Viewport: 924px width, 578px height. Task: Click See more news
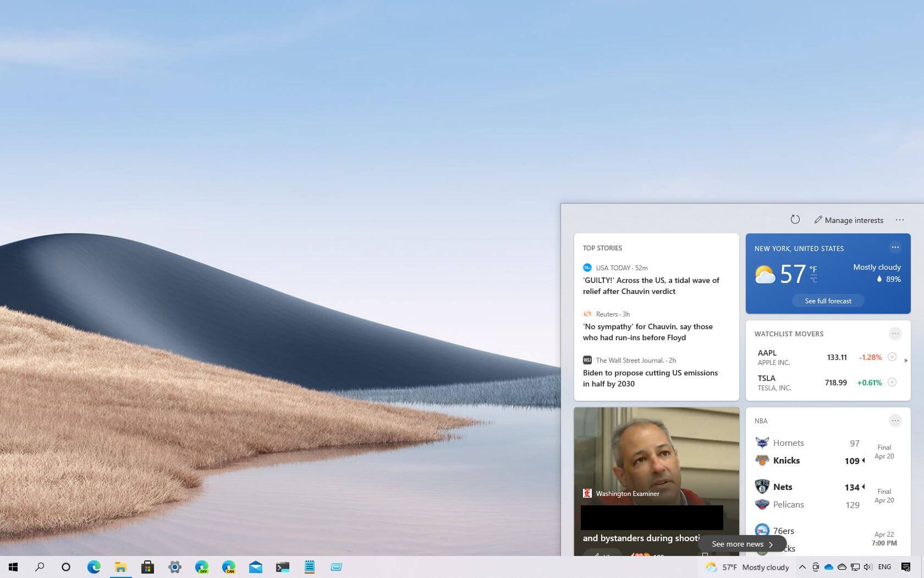[741, 543]
